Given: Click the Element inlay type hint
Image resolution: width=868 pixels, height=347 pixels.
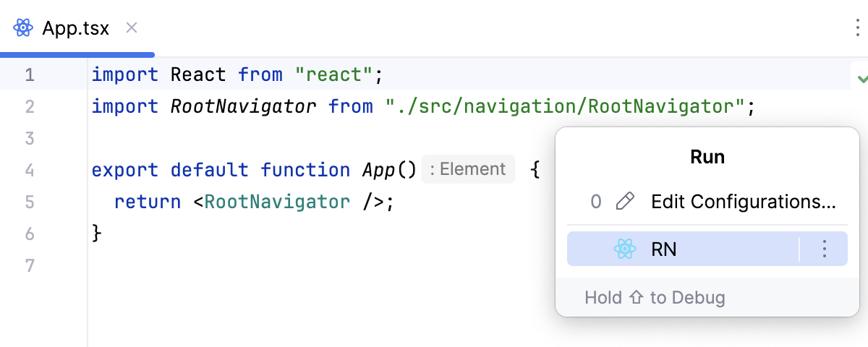Looking at the screenshot, I should pos(467,169).
